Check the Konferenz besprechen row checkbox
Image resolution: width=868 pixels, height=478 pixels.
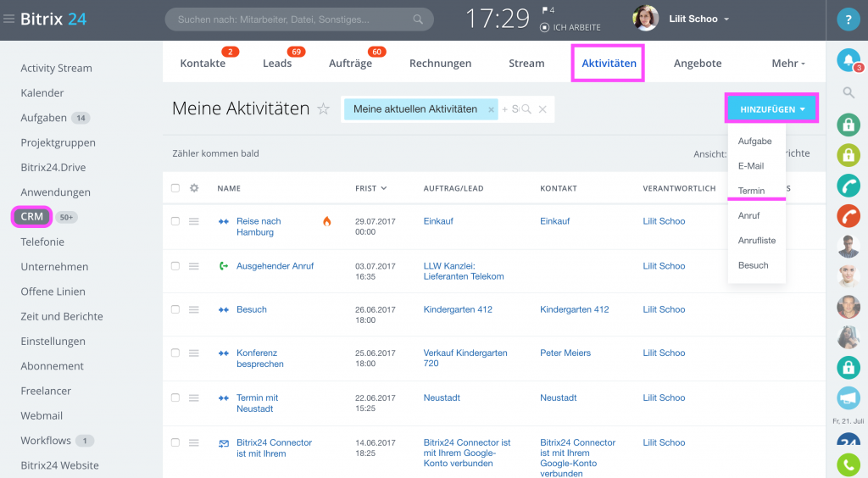[175, 353]
